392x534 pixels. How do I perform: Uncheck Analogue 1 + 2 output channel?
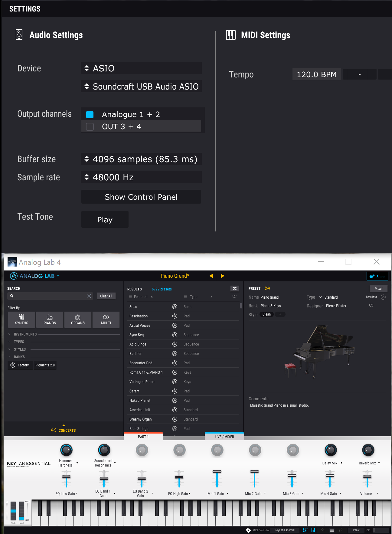tap(90, 114)
